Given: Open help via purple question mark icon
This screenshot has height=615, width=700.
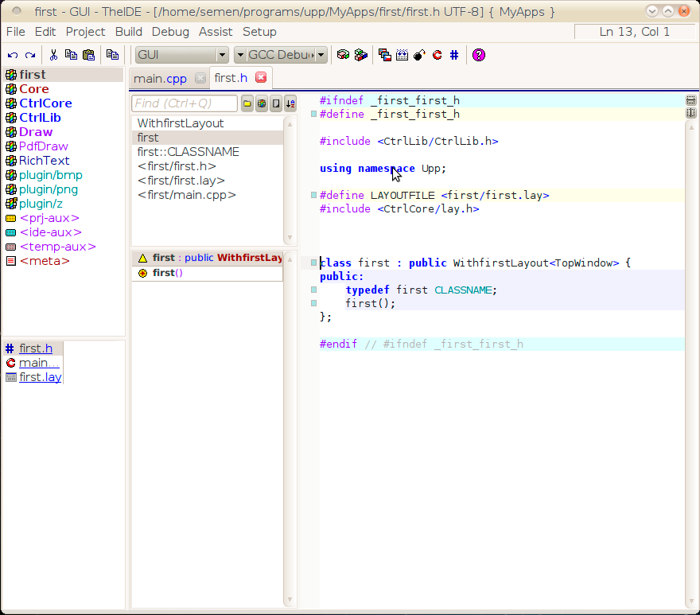Looking at the screenshot, I should point(478,55).
